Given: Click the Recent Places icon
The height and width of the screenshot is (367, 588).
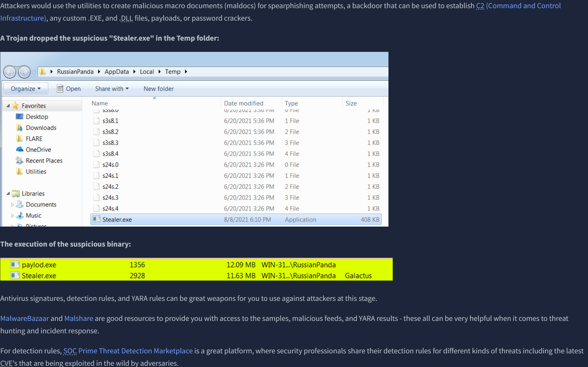Looking at the screenshot, I should pos(20,160).
